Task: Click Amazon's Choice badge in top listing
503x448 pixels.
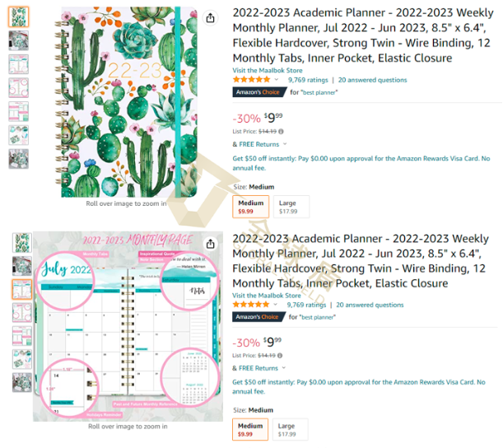Action: (259, 92)
